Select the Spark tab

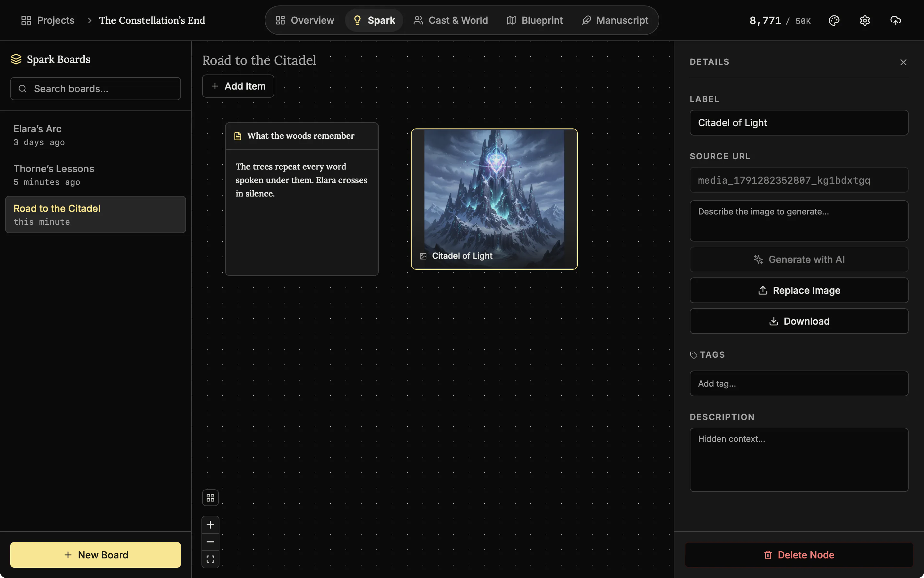374,20
